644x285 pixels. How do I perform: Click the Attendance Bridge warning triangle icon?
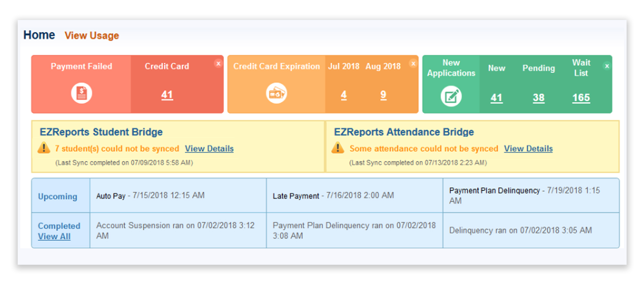click(338, 148)
